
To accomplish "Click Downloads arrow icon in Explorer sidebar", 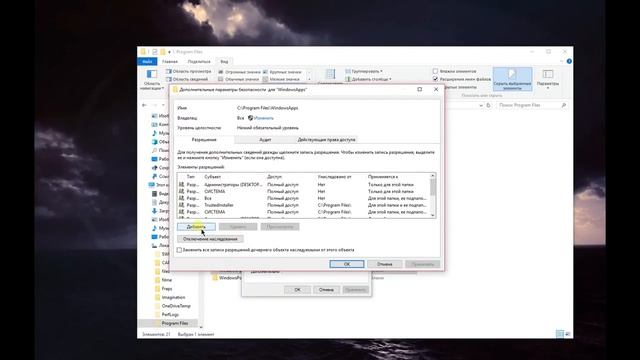I will (x=154, y=211).
